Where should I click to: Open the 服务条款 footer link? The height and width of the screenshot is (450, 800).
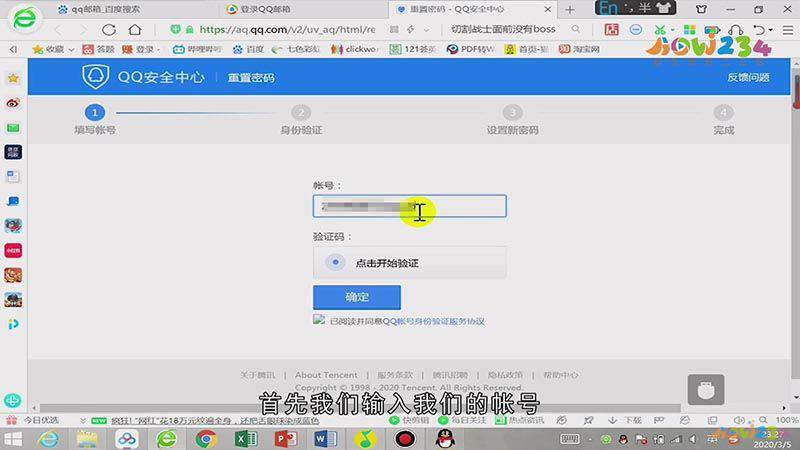[395, 375]
